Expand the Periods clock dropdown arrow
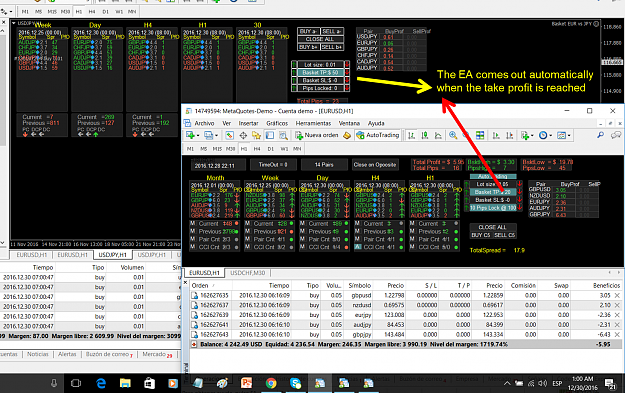Image resolution: width=625 pixels, height=393 pixels. point(550,136)
